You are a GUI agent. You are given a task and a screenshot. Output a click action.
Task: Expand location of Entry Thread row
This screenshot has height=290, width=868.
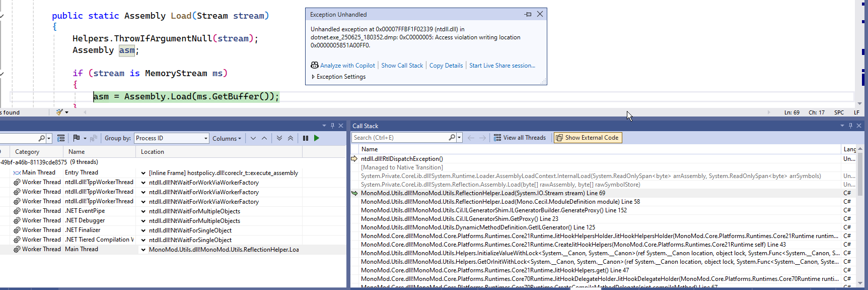143,173
